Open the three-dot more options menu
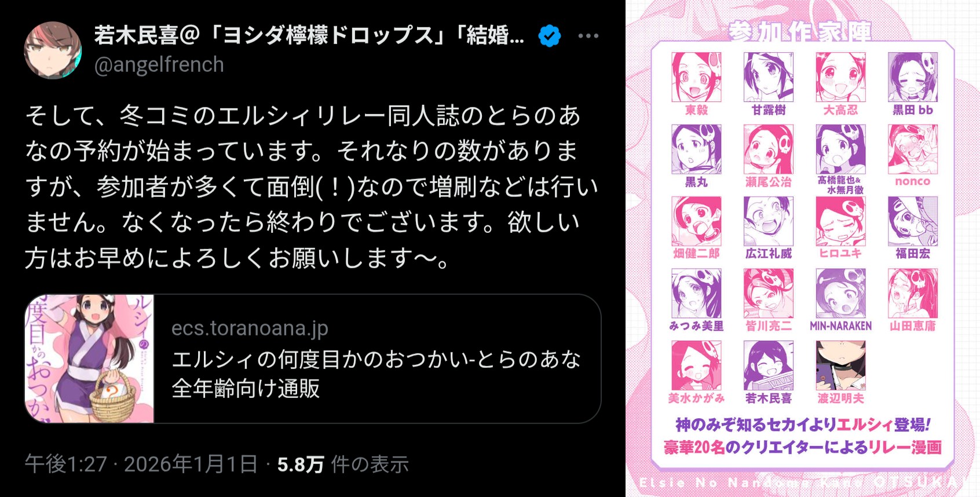Screen dimensions: 980x497 [588, 36]
